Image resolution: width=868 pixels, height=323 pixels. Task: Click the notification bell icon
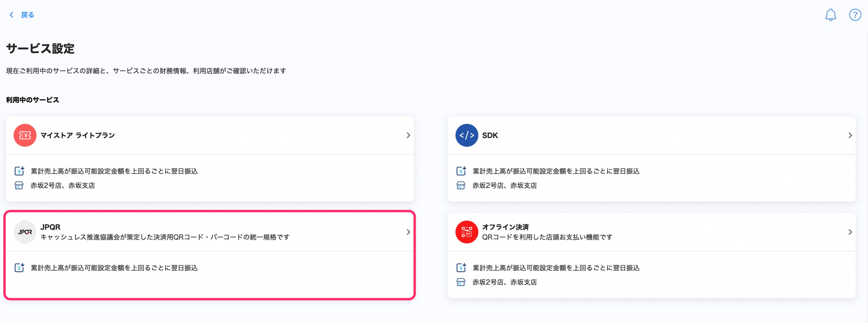(x=830, y=15)
